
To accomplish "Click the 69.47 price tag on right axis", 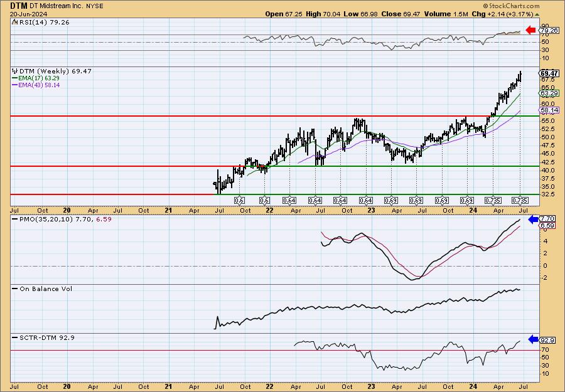I will 549,73.
